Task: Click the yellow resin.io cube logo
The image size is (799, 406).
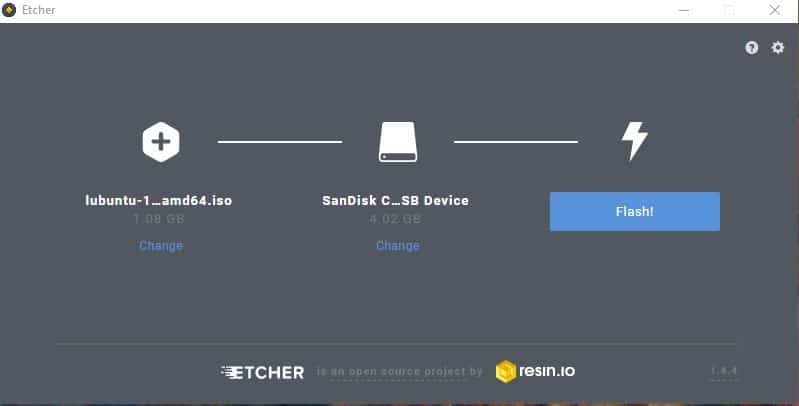Action: (506, 371)
